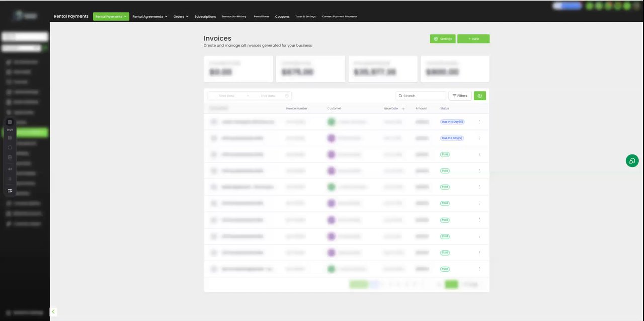Click the Invoice Number column header
The height and width of the screenshot is (321, 644).
coord(297,108)
